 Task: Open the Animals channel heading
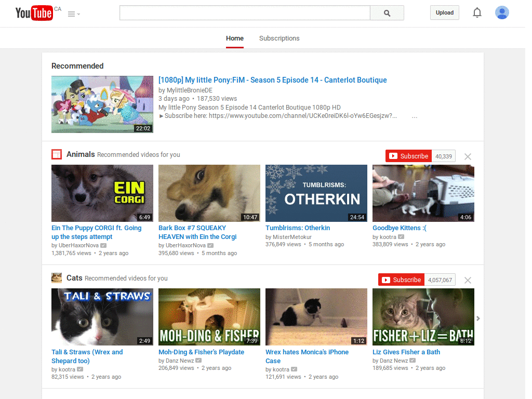coord(81,154)
